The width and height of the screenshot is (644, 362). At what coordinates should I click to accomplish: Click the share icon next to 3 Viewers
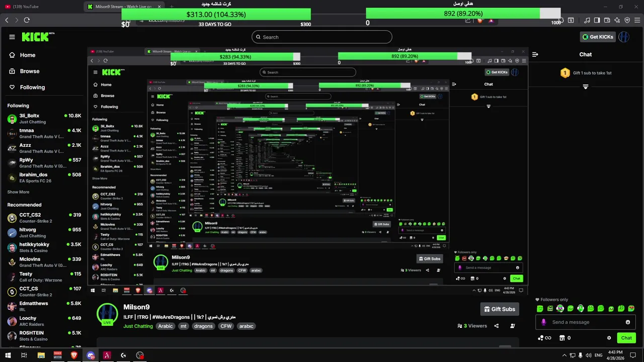click(497, 326)
